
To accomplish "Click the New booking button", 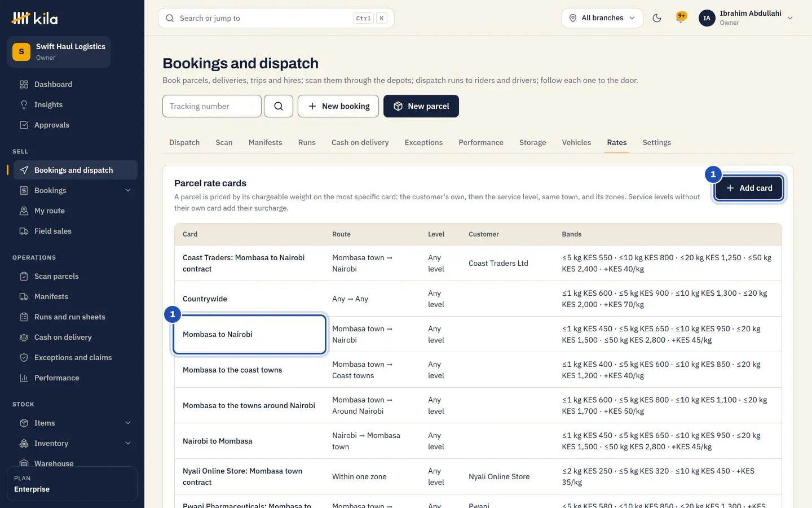I will 338,106.
